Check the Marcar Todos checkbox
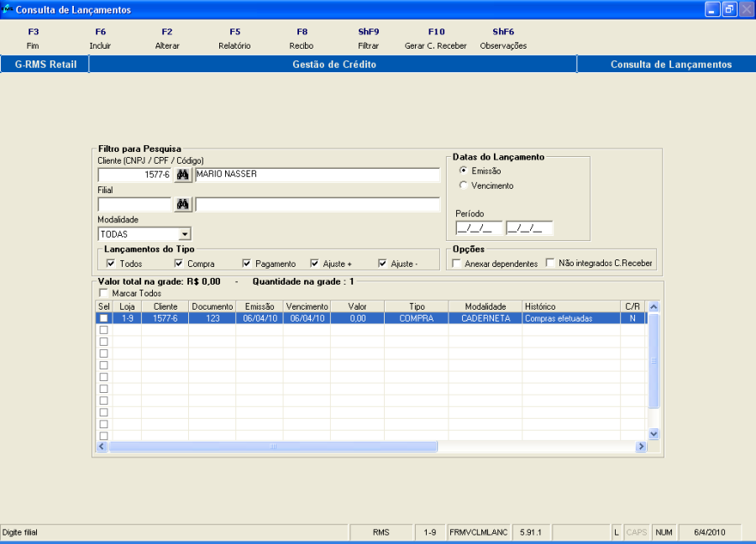756x544 pixels. [x=103, y=293]
